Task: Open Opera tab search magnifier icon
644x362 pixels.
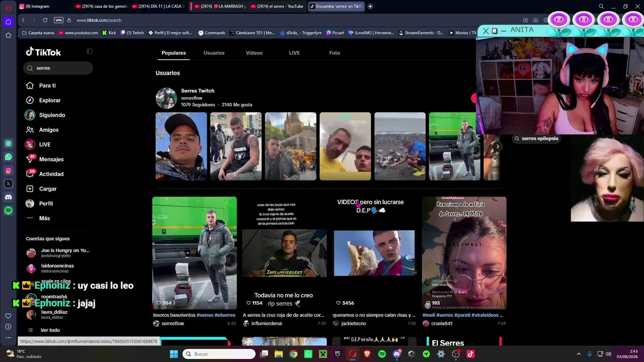Action: (x=601, y=7)
